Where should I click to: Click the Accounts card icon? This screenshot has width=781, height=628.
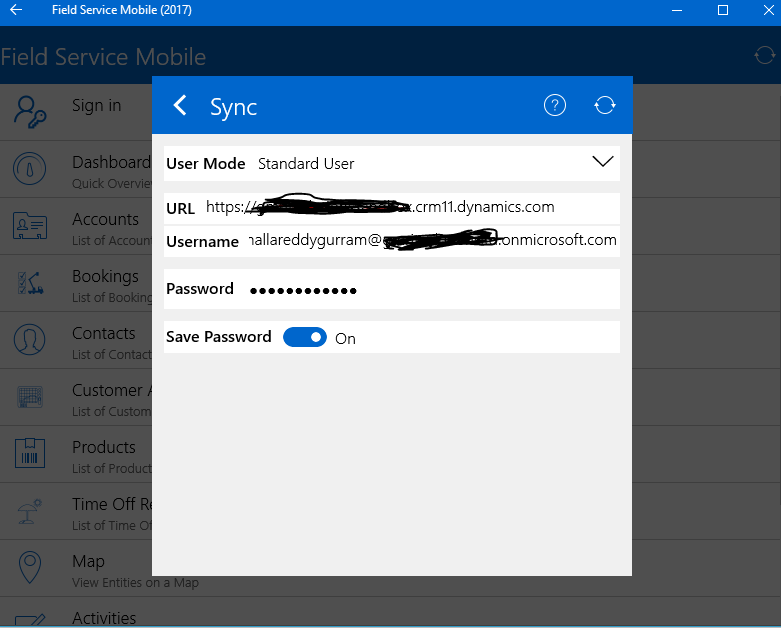pyautogui.click(x=30, y=226)
